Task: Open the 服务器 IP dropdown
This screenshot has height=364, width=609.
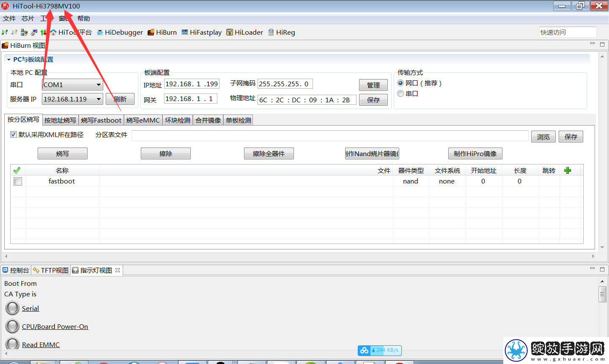Action: coord(72,99)
